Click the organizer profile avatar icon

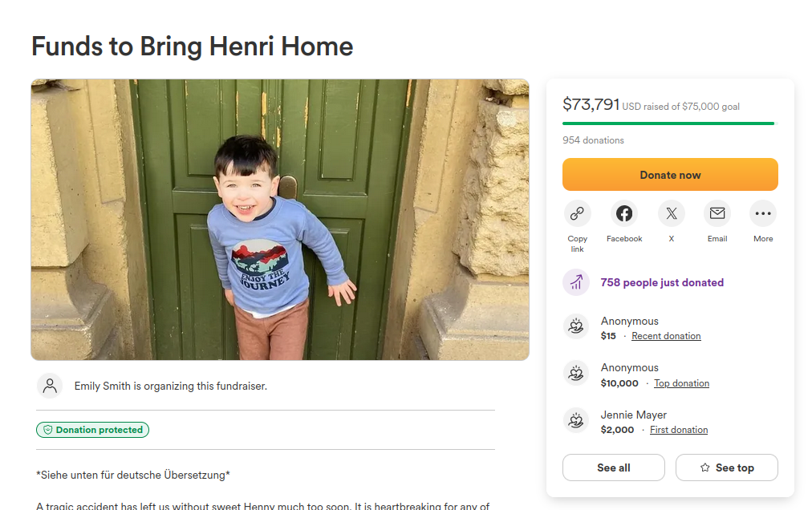click(x=50, y=386)
